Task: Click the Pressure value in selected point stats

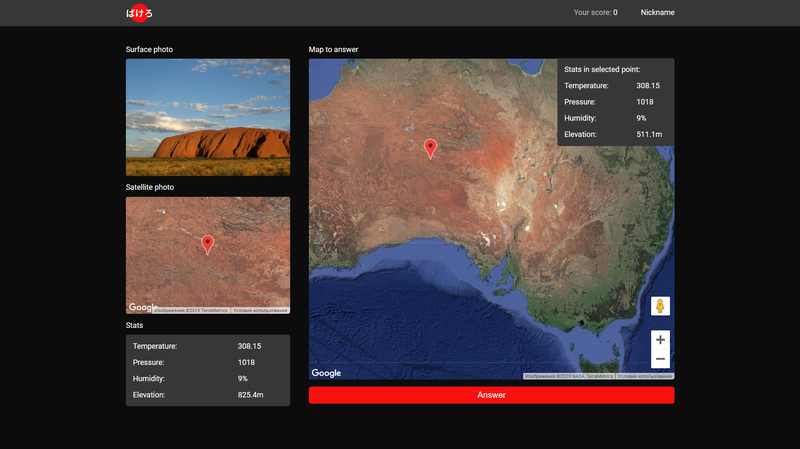Action: (x=644, y=102)
